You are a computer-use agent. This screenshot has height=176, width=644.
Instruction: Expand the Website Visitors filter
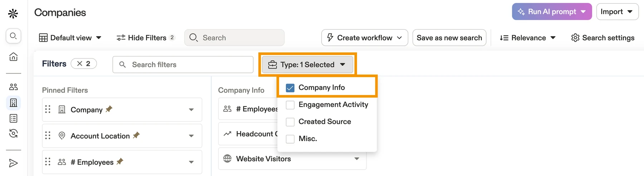point(357,159)
